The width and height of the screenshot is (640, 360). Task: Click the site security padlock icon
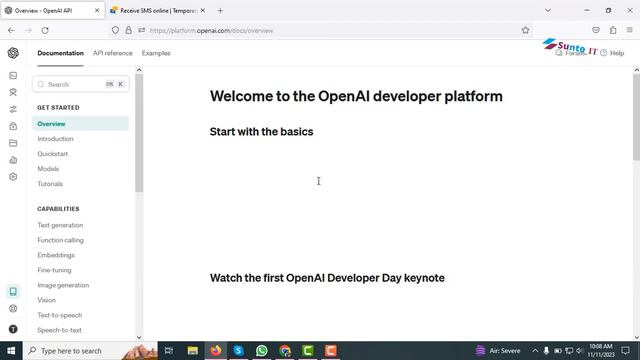(129, 30)
